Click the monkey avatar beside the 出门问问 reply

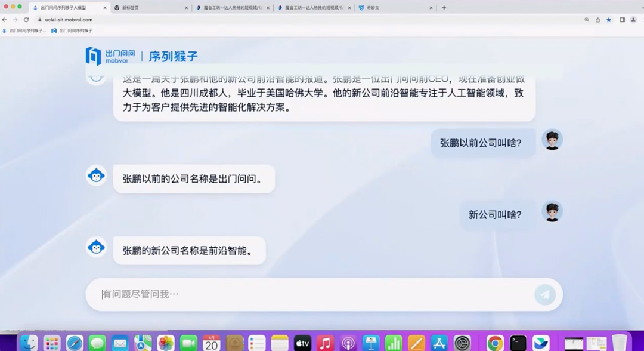(x=97, y=176)
